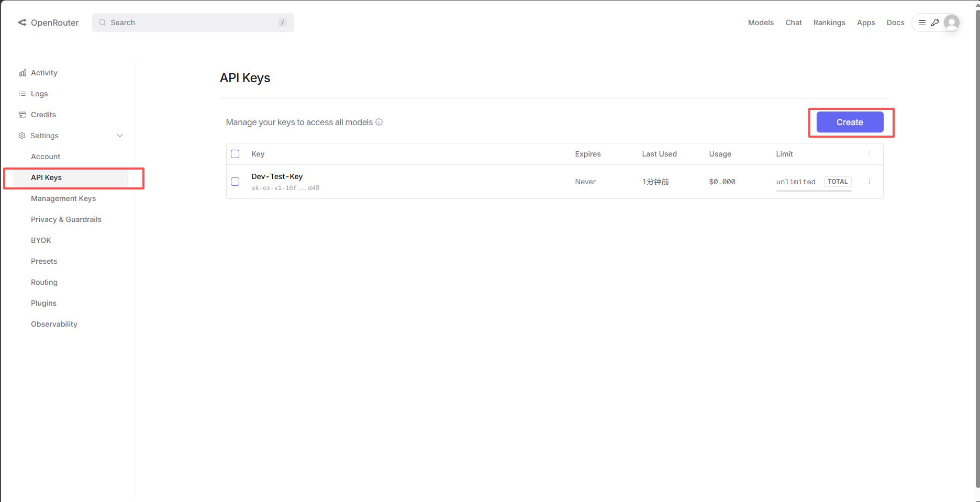Open Docs in the top navigation
Viewport: 980px width, 502px height.
point(896,23)
